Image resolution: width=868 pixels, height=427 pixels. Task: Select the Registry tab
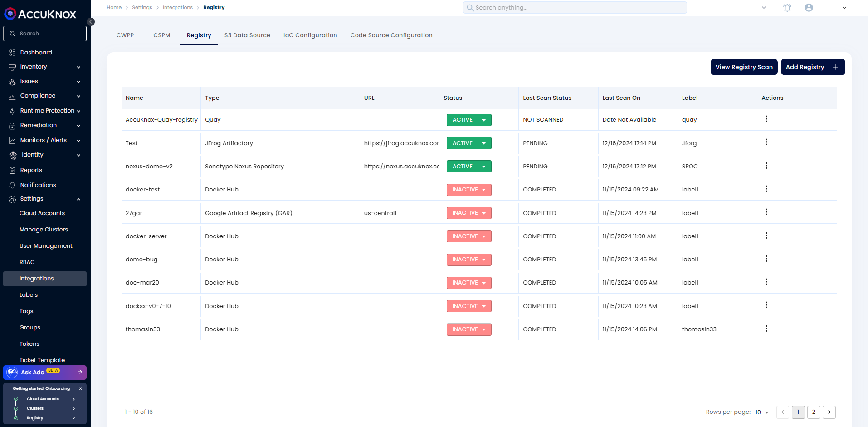pos(199,35)
